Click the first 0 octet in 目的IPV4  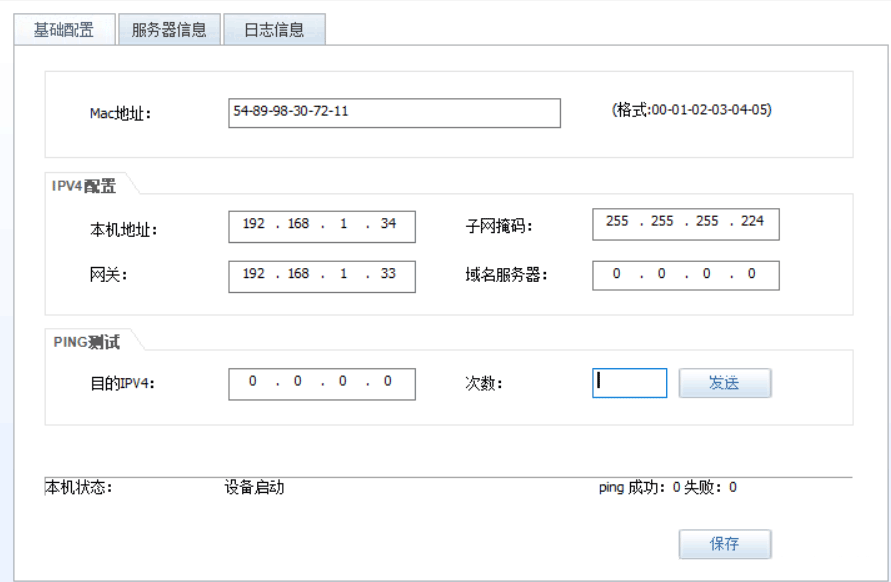(x=253, y=381)
